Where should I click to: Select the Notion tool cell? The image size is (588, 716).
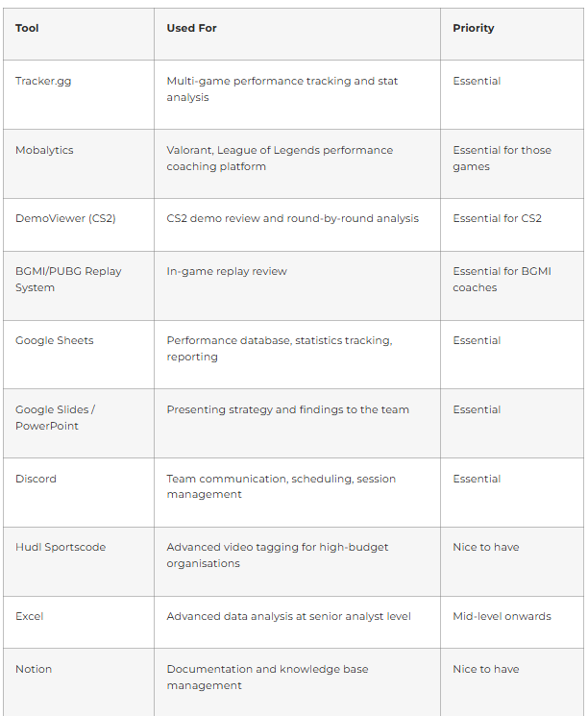79,682
